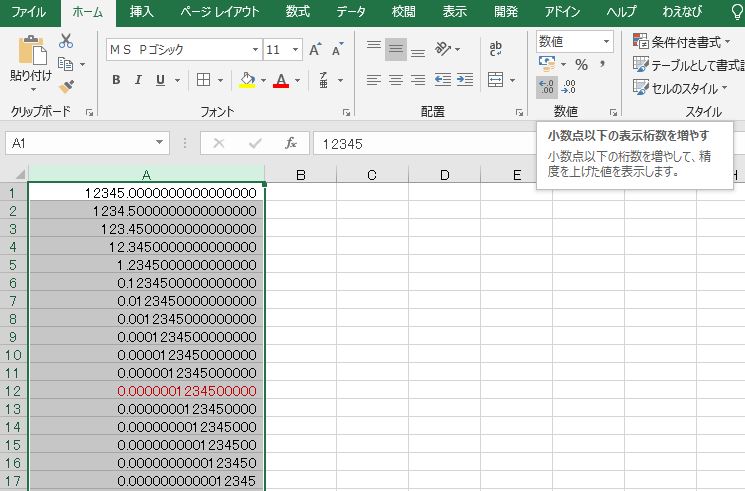Image resolution: width=745 pixels, height=491 pixels.
Task: Align text right
Action: click(418, 80)
